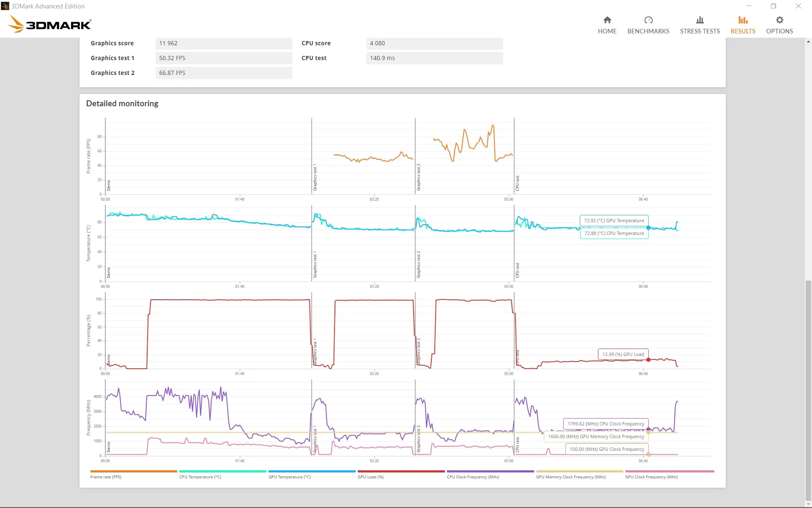Click the CPU test value 140.9 ms
This screenshot has height=508, width=812.
pos(435,58)
